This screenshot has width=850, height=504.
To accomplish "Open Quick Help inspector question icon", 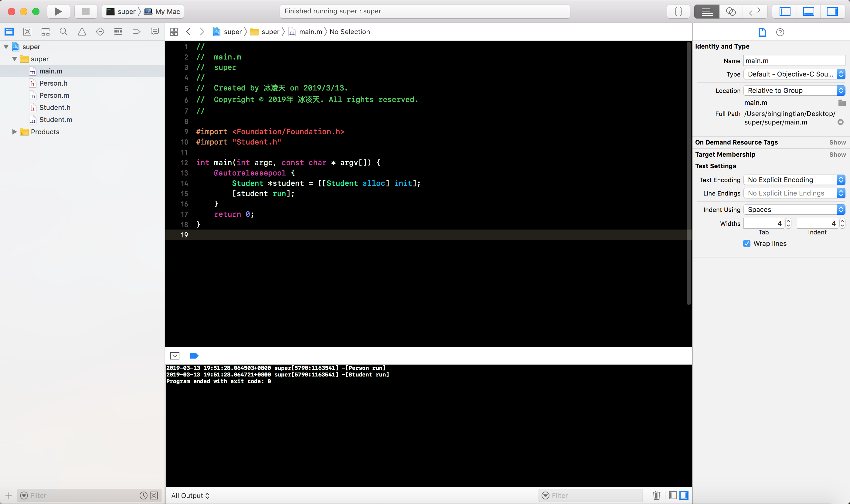I will (780, 32).
